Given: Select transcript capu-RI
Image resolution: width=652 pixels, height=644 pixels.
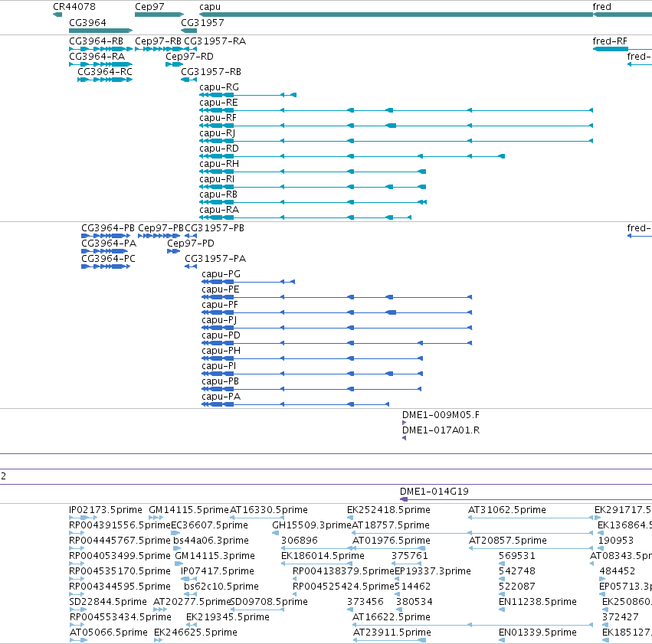Looking at the screenshot, I should coord(313,187).
